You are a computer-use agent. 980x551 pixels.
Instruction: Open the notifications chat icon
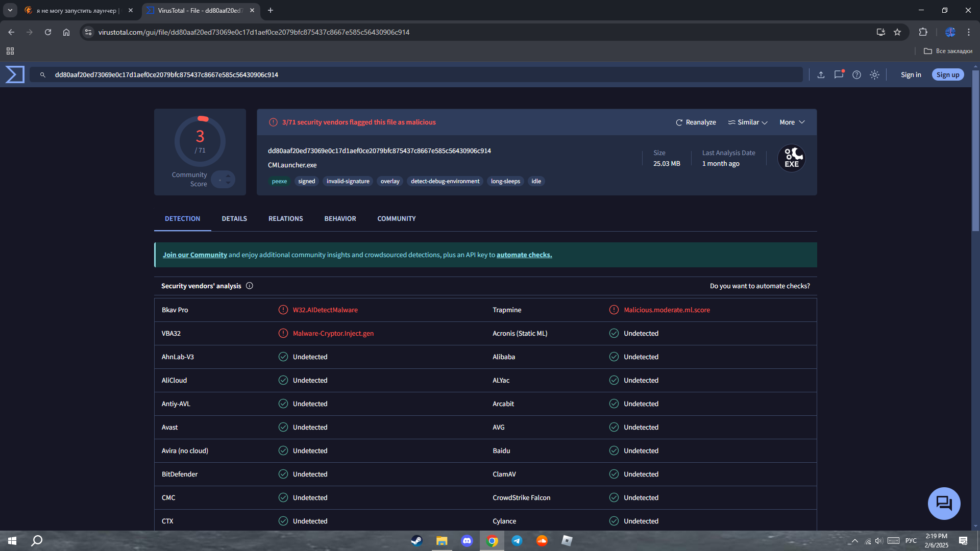(x=839, y=74)
